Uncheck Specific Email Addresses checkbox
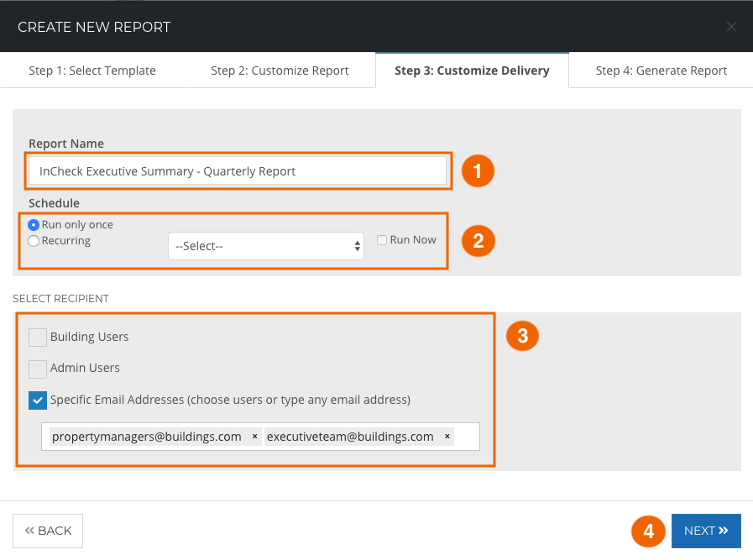The width and height of the screenshot is (753, 560). pyautogui.click(x=38, y=400)
